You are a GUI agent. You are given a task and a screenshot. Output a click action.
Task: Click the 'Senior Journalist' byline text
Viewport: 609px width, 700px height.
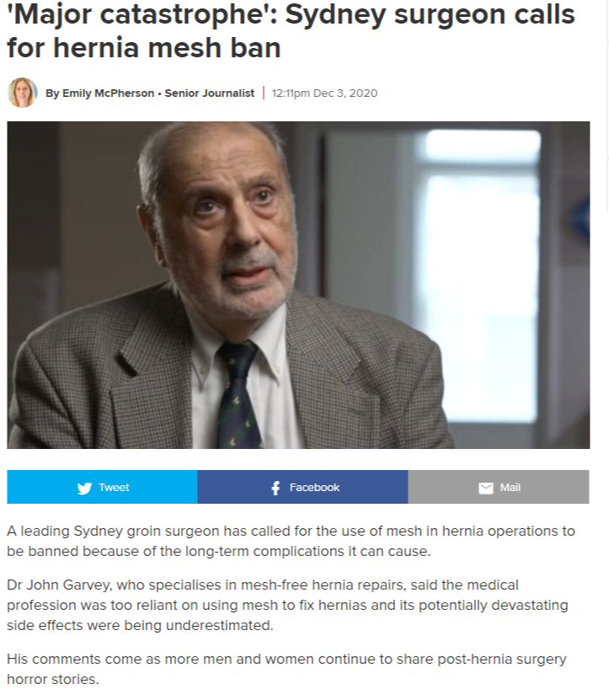click(x=210, y=94)
